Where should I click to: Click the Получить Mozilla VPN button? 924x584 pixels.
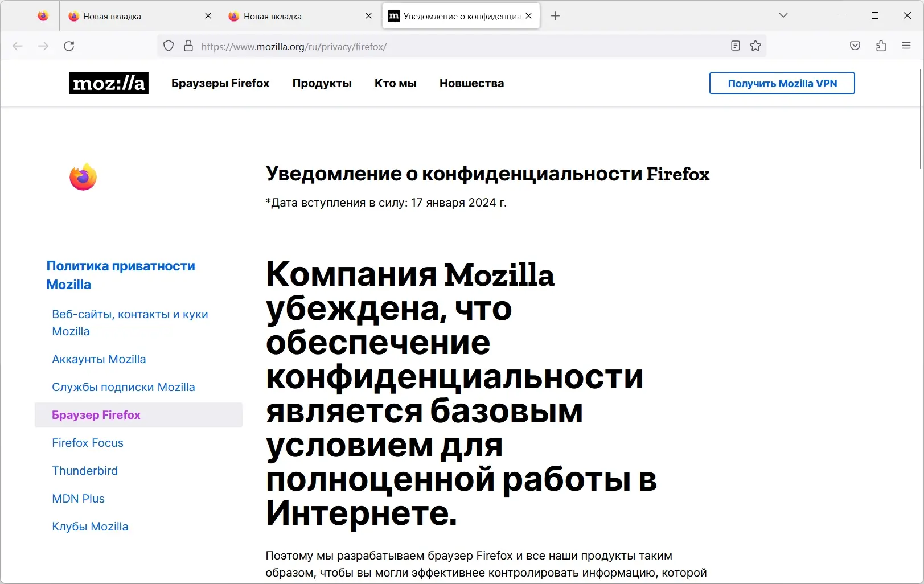[x=782, y=83]
